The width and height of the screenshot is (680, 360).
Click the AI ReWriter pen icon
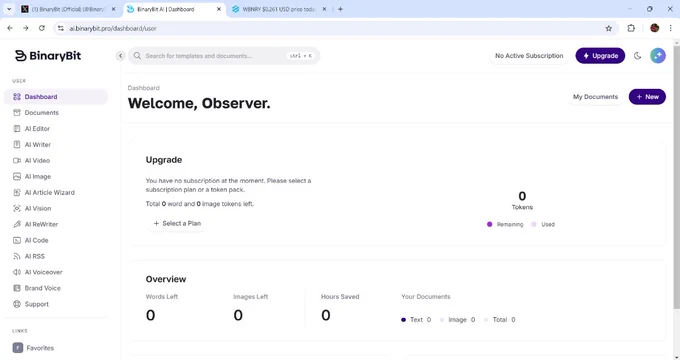pos(17,224)
